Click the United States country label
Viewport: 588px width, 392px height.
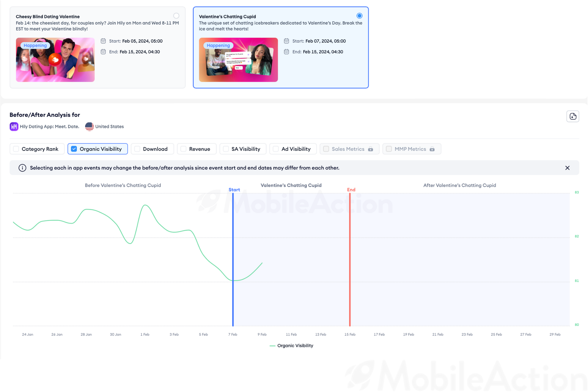coord(110,126)
